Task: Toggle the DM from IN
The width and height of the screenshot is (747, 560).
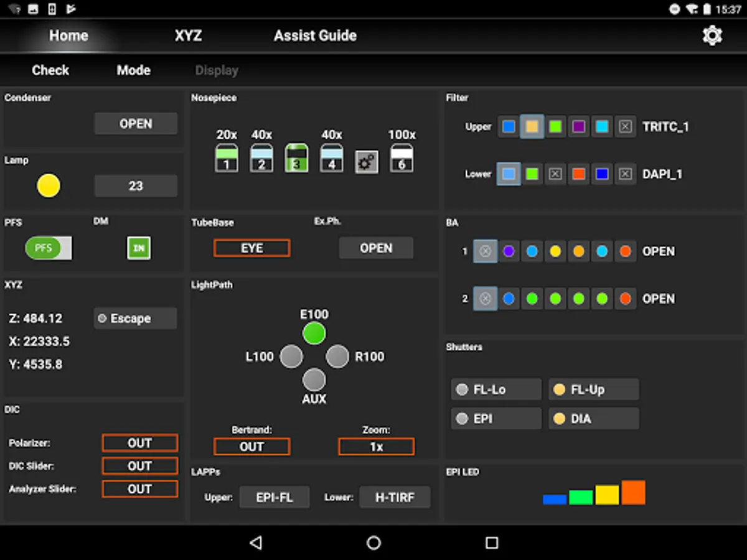Action: coord(139,248)
